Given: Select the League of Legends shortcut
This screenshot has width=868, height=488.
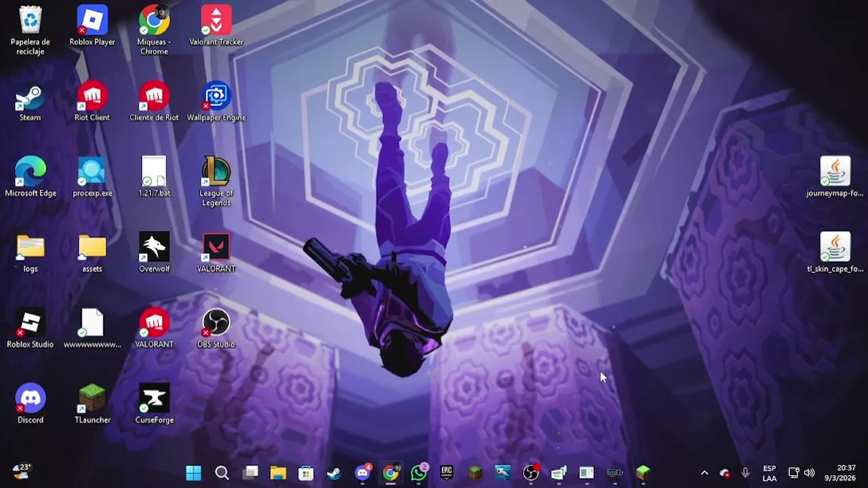Looking at the screenshot, I should click(x=216, y=181).
